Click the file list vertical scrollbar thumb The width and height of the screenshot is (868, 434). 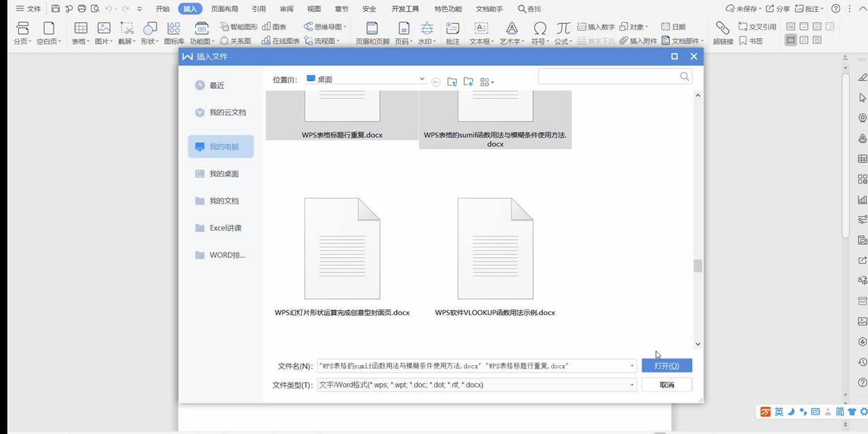698,266
